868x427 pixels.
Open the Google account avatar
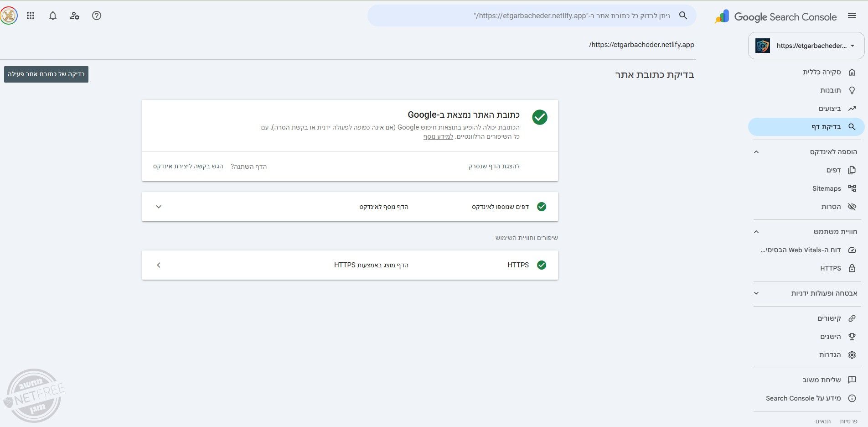(x=9, y=16)
